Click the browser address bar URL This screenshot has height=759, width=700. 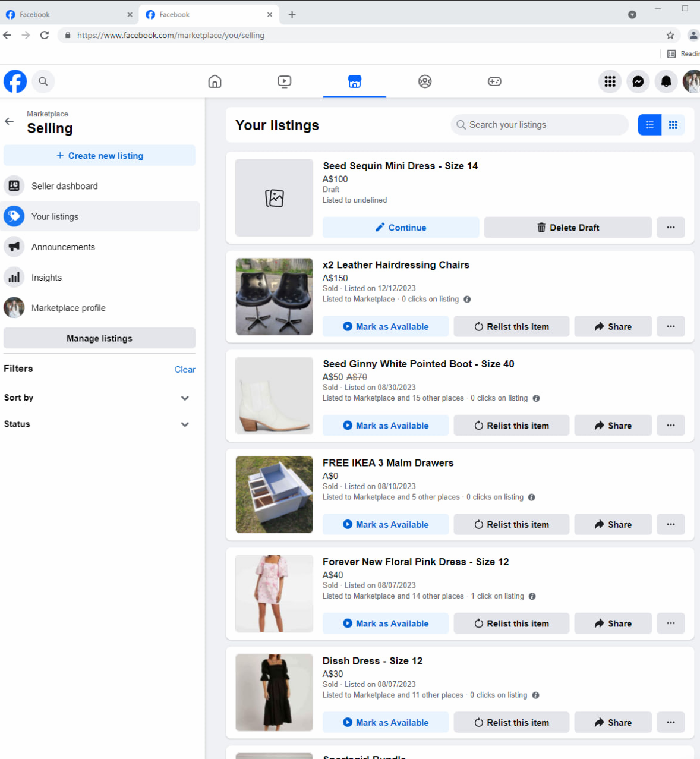point(171,35)
